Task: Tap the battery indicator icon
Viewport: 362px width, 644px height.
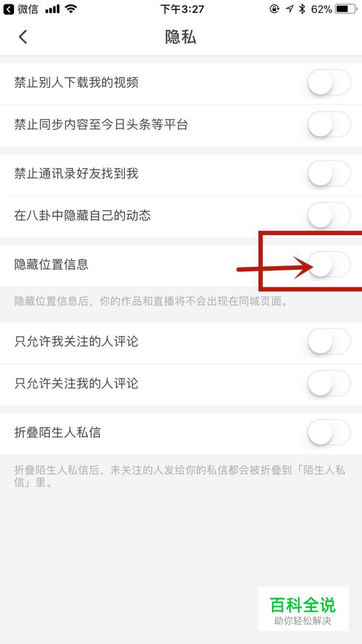Action: [346, 9]
